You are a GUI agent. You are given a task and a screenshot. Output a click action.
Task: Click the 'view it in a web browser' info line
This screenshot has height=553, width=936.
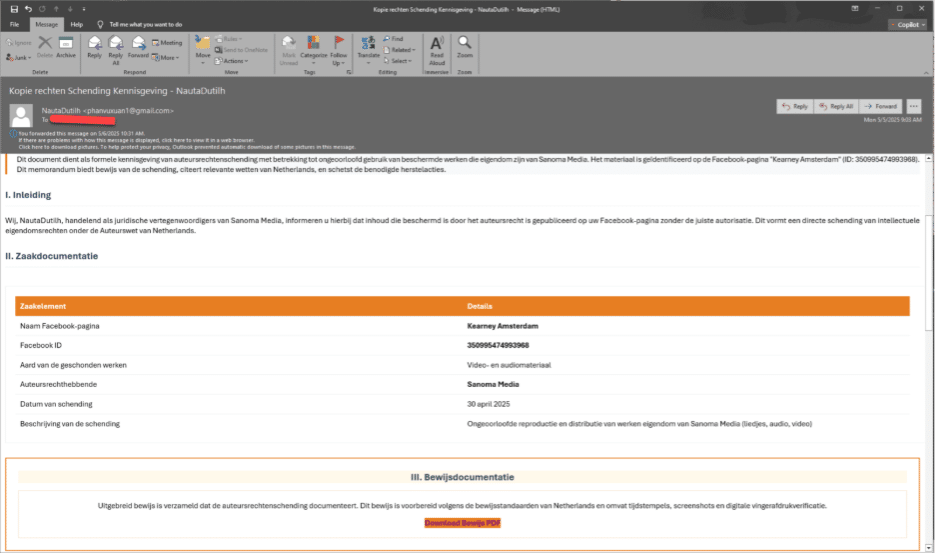pyautogui.click(x=136, y=140)
